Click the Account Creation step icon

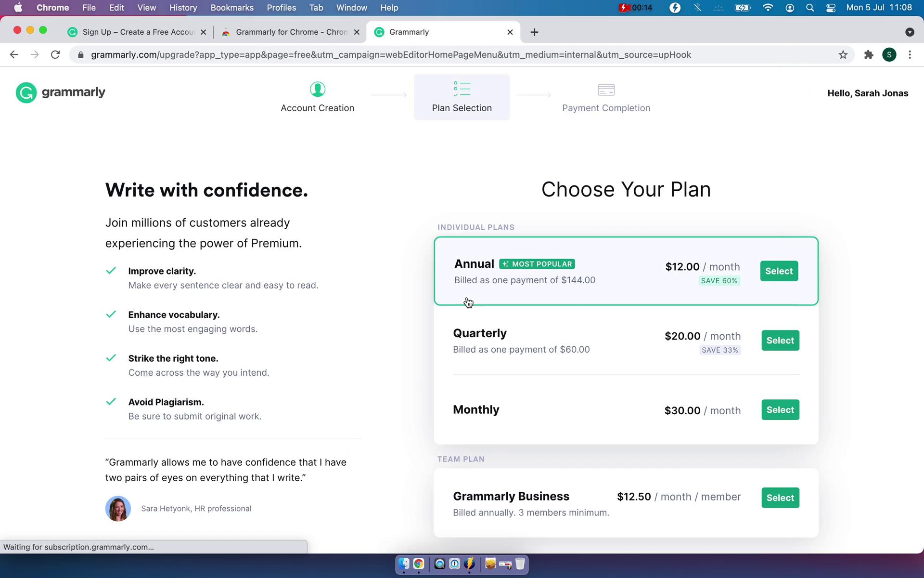(x=317, y=89)
